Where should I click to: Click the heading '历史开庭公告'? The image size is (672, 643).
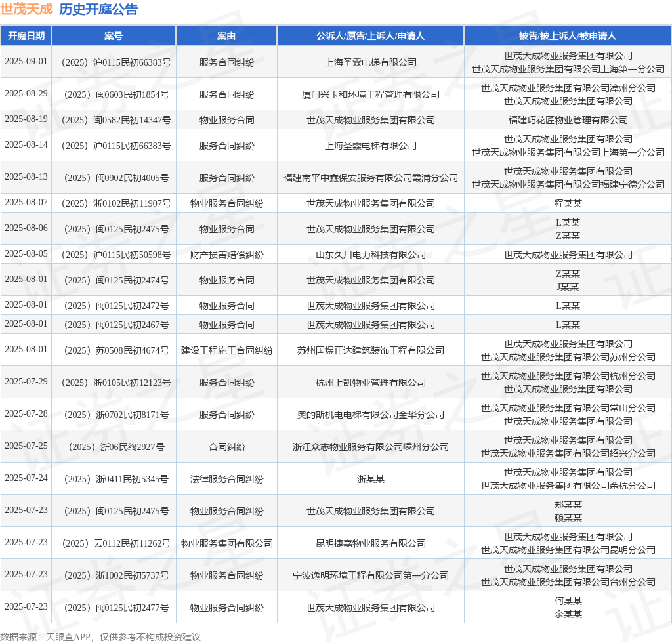point(98,9)
